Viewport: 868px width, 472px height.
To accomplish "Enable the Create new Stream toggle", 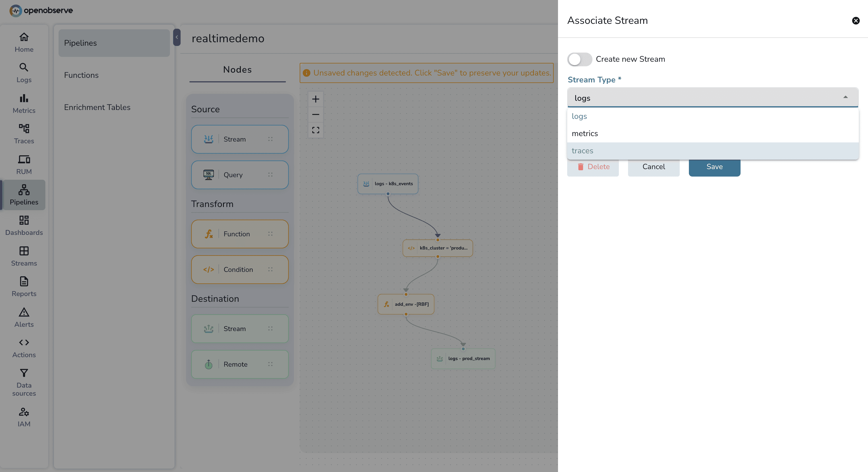I will (579, 59).
